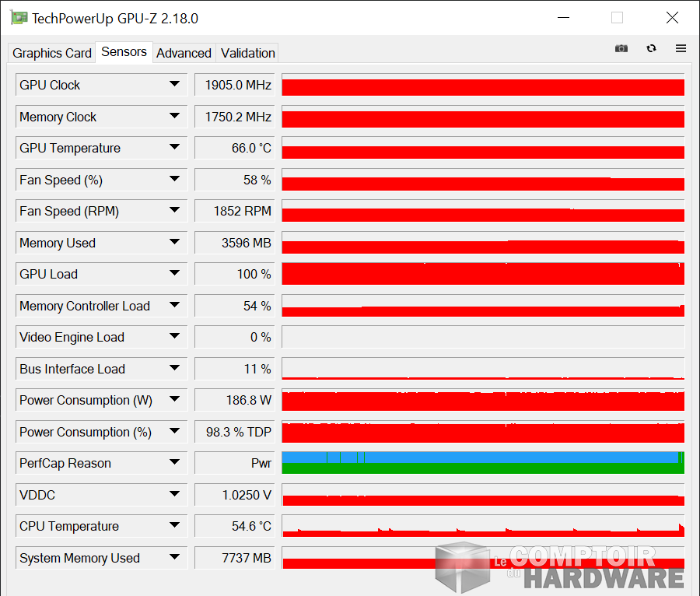The image size is (700, 596).
Task: Click the CPU Temperature graph
Action: click(482, 527)
